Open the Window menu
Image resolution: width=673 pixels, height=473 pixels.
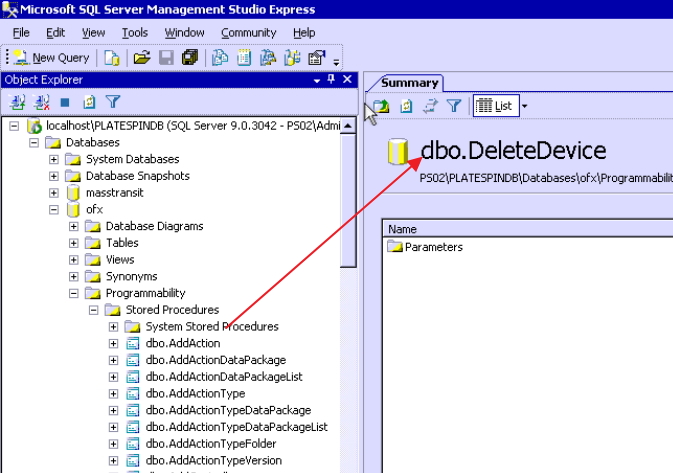185,33
